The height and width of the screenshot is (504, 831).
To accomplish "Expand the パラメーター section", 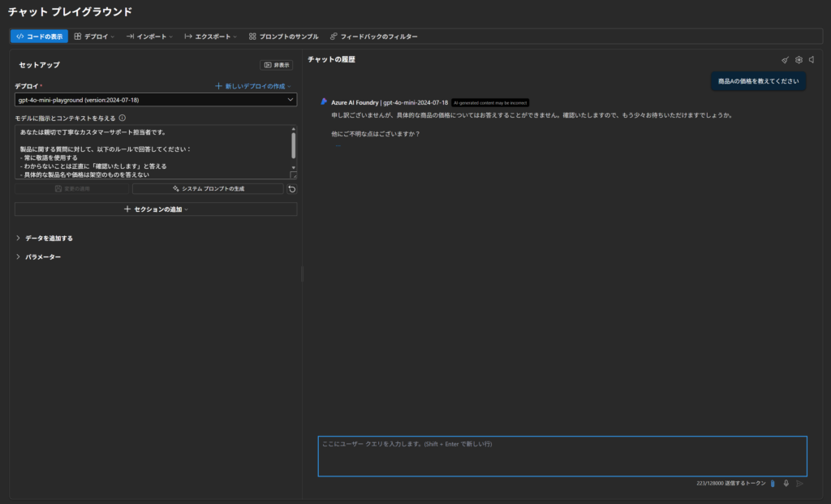I will tap(39, 257).
